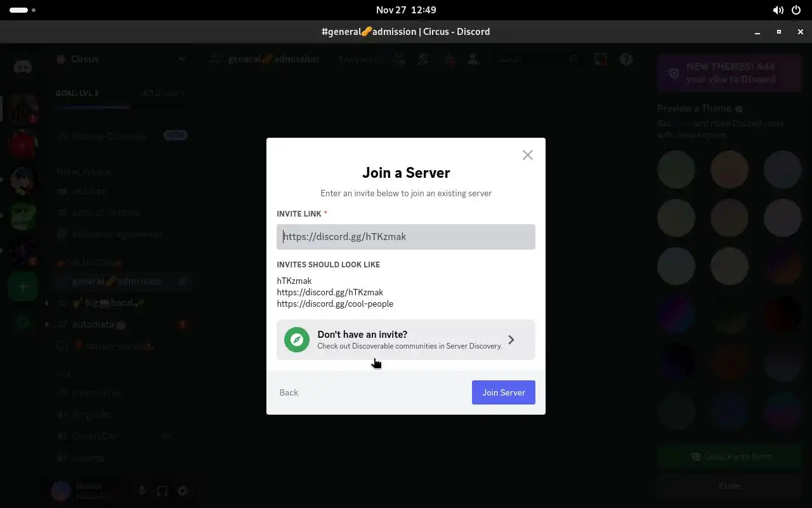Focus the invite link input field
This screenshot has width=812, height=508.
(x=406, y=237)
